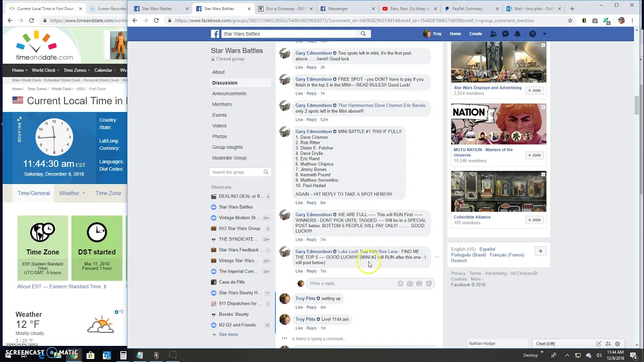Join the Collectible Alliance group
Viewport: 644px width, 362px height.
coord(534,220)
